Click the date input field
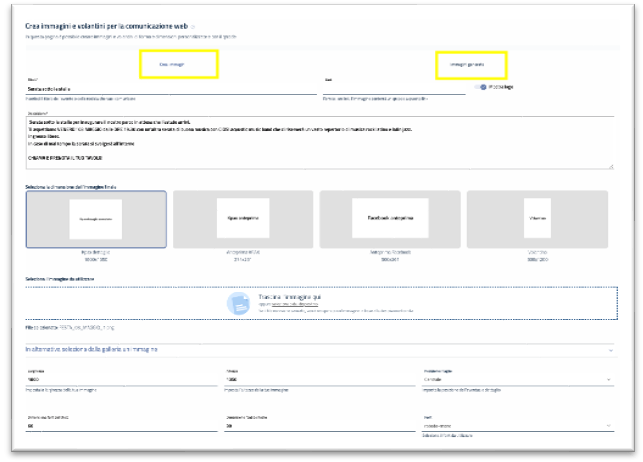 click(395, 89)
